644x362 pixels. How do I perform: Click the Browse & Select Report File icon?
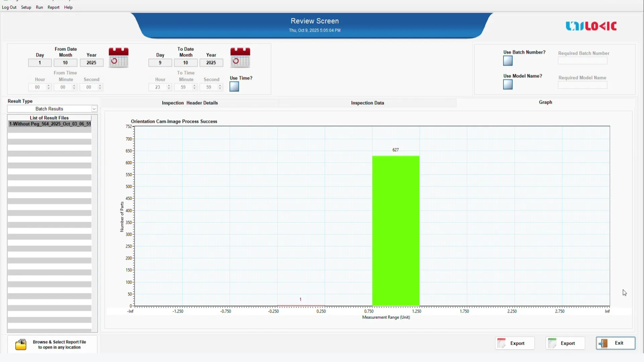click(x=21, y=345)
